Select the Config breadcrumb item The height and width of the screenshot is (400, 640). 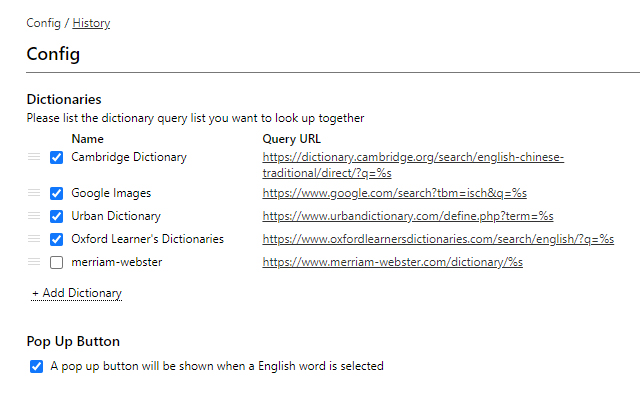pyautogui.click(x=43, y=23)
